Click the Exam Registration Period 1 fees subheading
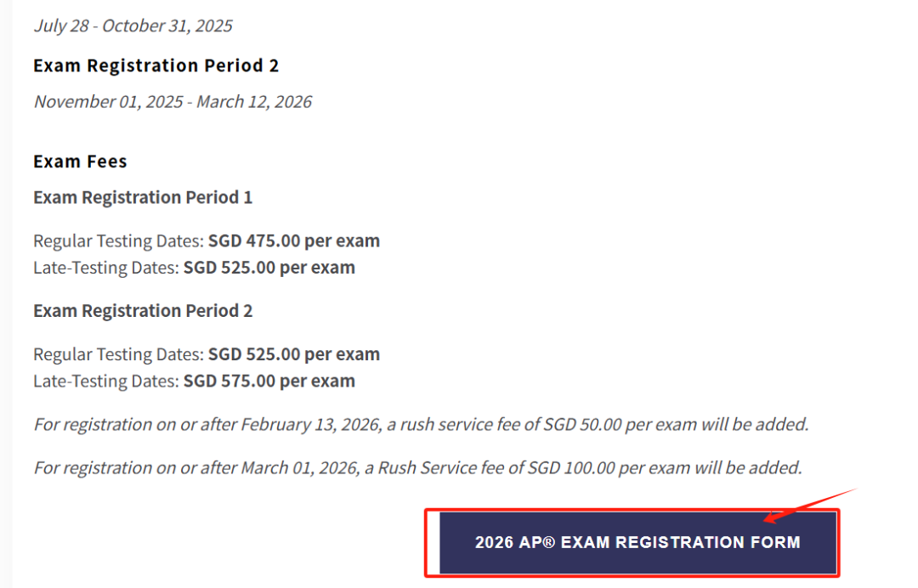The width and height of the screenshot is (918, 588). click(143, 198)
